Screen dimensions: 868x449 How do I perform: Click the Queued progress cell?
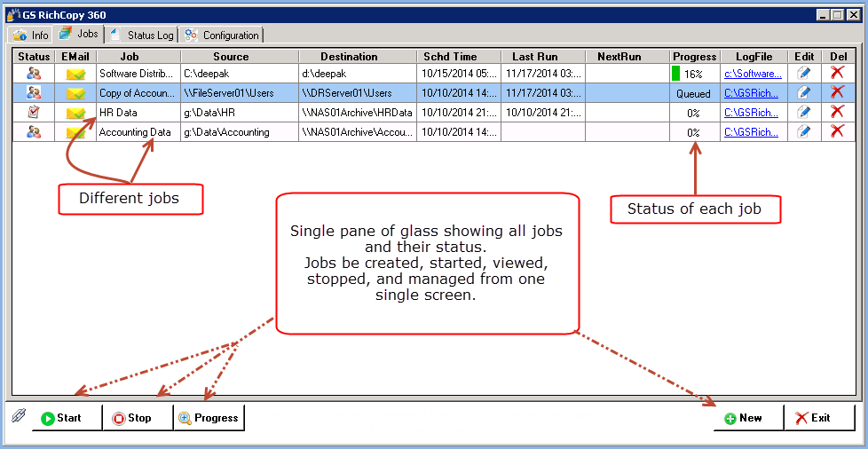click(x=694, y=93)
